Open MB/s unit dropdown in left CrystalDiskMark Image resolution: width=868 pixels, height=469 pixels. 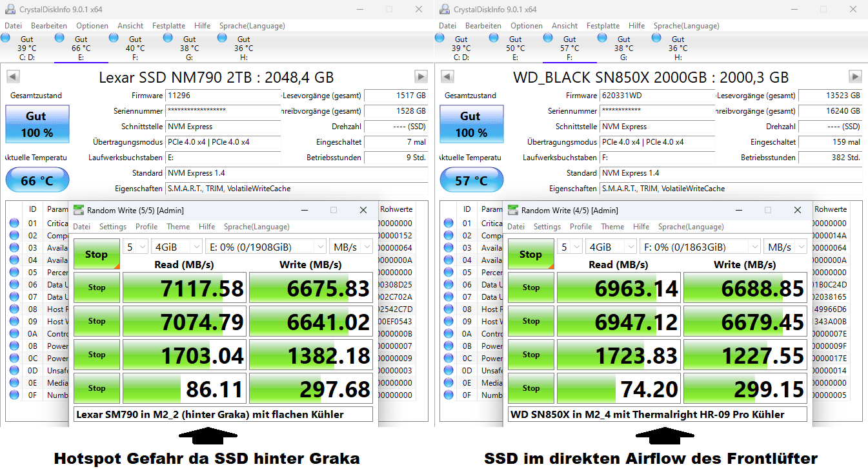pyautogui.click(x=351, y=247)
